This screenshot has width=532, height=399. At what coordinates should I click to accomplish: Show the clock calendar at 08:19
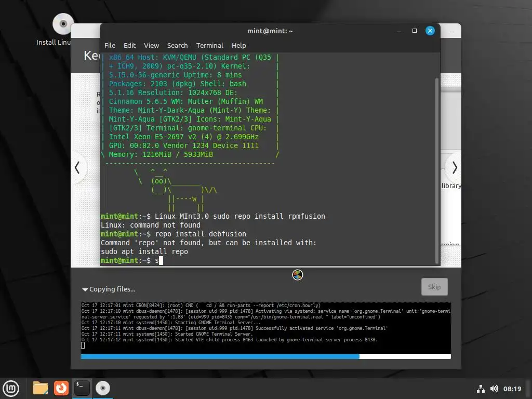[x=512, y=389]
